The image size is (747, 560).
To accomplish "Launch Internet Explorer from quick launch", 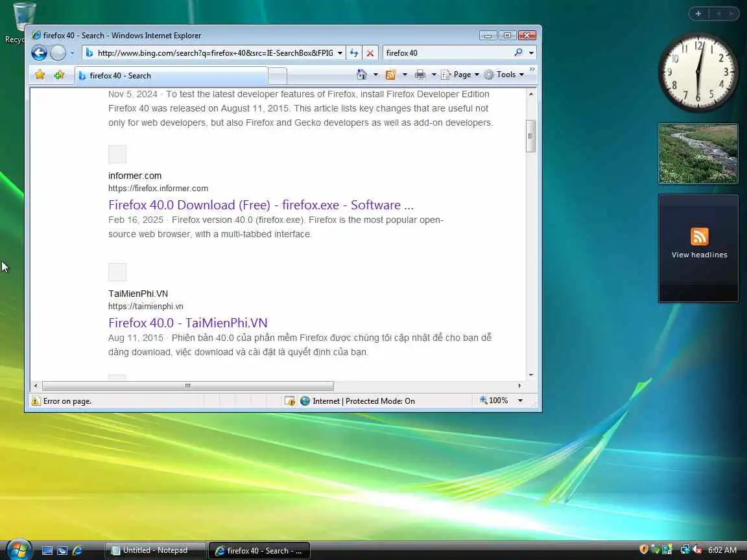I will (77, 550).
